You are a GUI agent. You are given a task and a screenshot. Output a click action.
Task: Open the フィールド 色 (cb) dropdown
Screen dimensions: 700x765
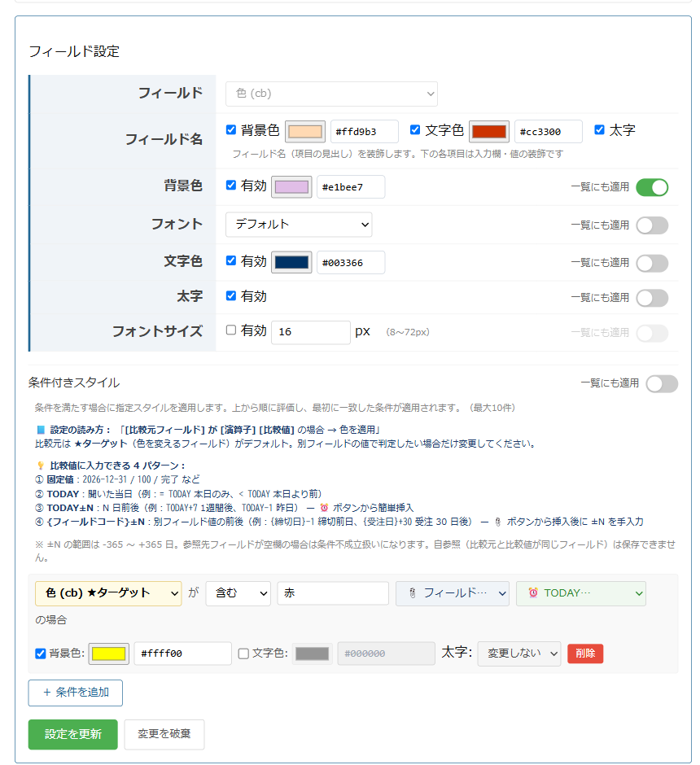point(331,94)
